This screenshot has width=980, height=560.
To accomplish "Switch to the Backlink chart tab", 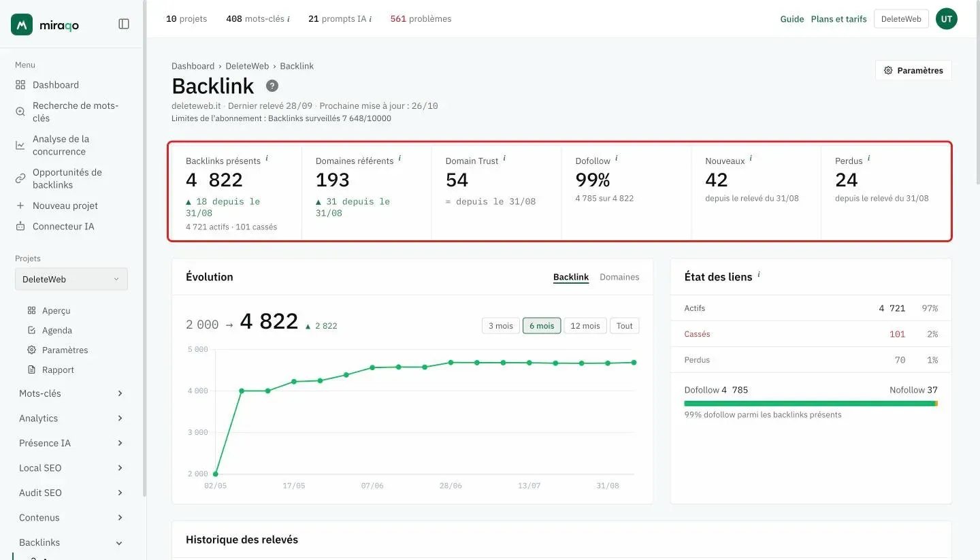I will pyautogui.click(x=571, y=277).
